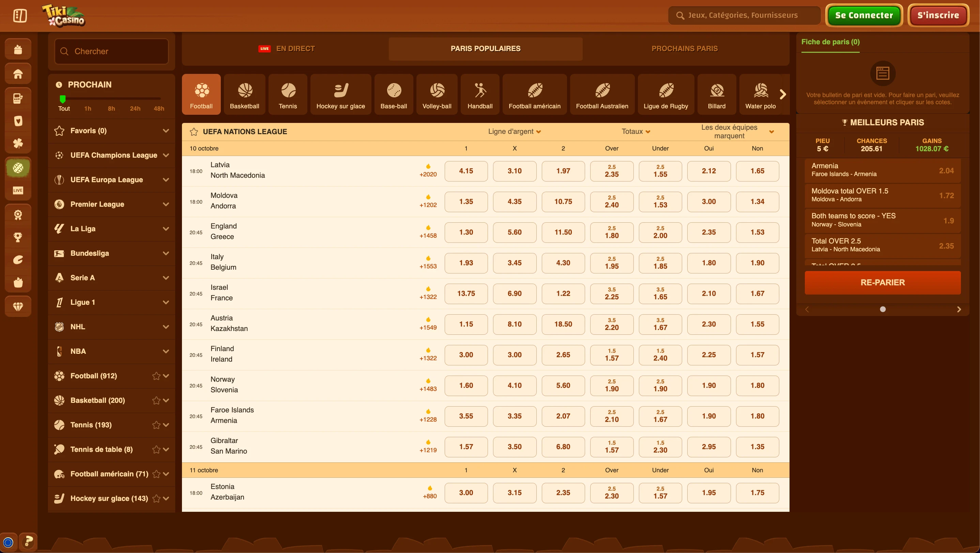Select the Football Australien sport tile
Viewport: 980px width, 553px height.
tap(602, 94)
